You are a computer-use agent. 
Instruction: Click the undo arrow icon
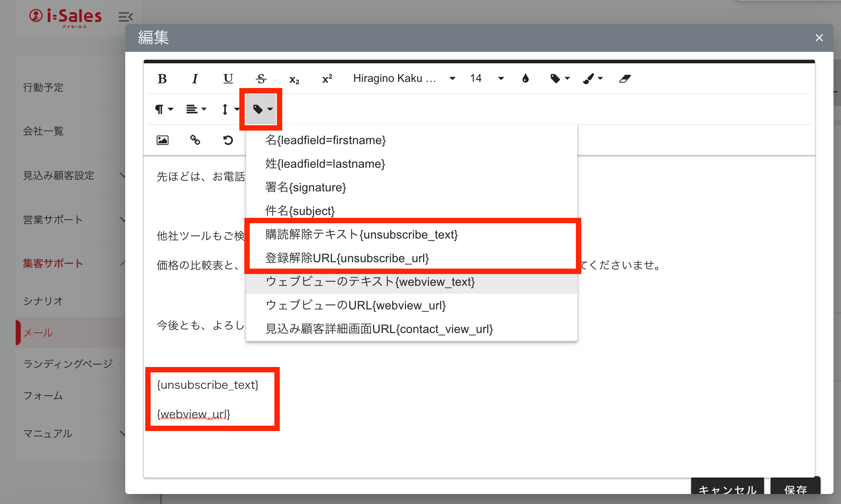pyautogui.click(x=228, y=140)
